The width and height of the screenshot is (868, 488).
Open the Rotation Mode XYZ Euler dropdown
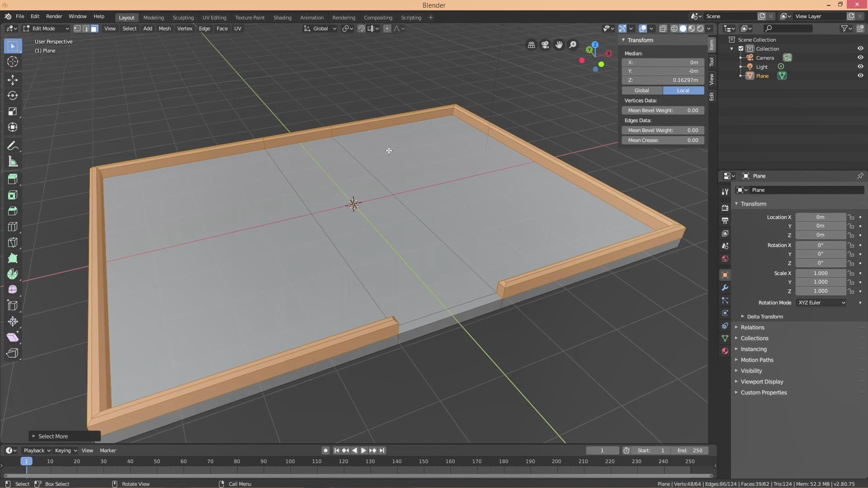(821, 303)
